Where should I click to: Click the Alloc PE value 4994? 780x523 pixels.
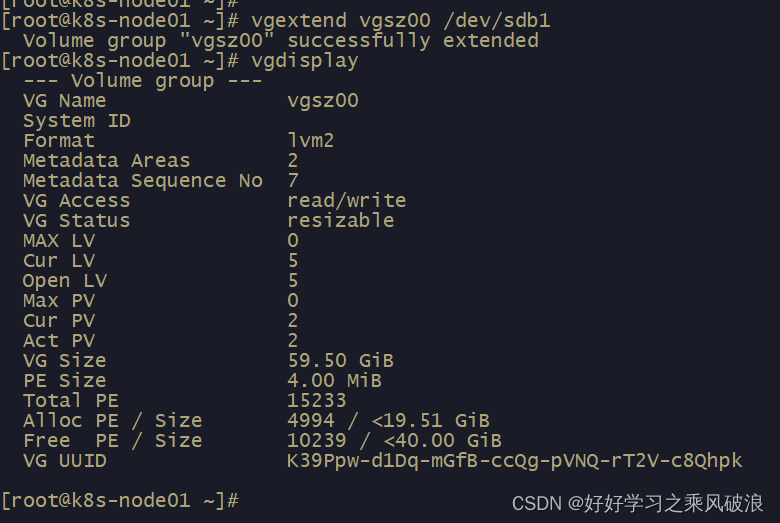pyautogui.click(x=310, y=420)
